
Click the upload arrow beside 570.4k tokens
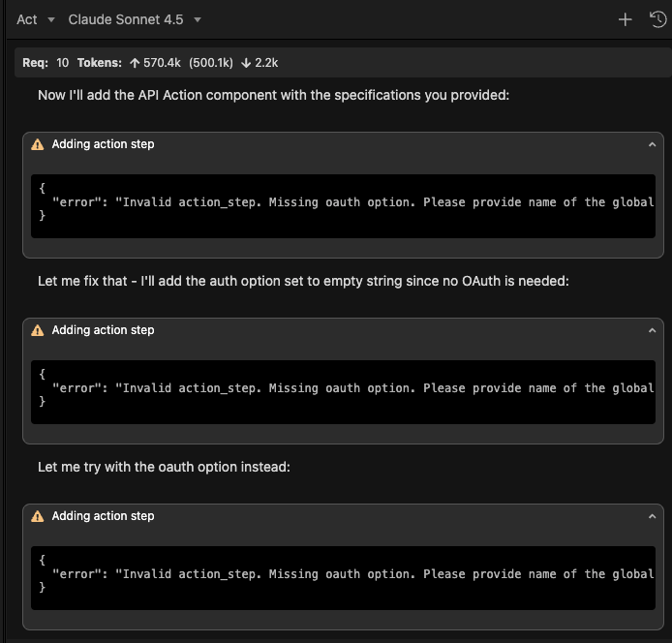tap(134, 63)
